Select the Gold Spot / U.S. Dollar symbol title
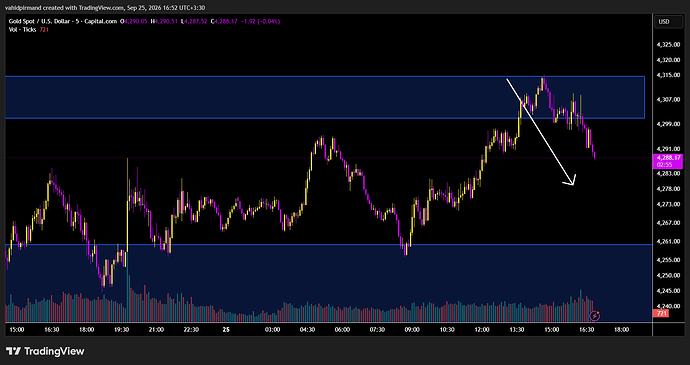 click(x=63, y=21)
